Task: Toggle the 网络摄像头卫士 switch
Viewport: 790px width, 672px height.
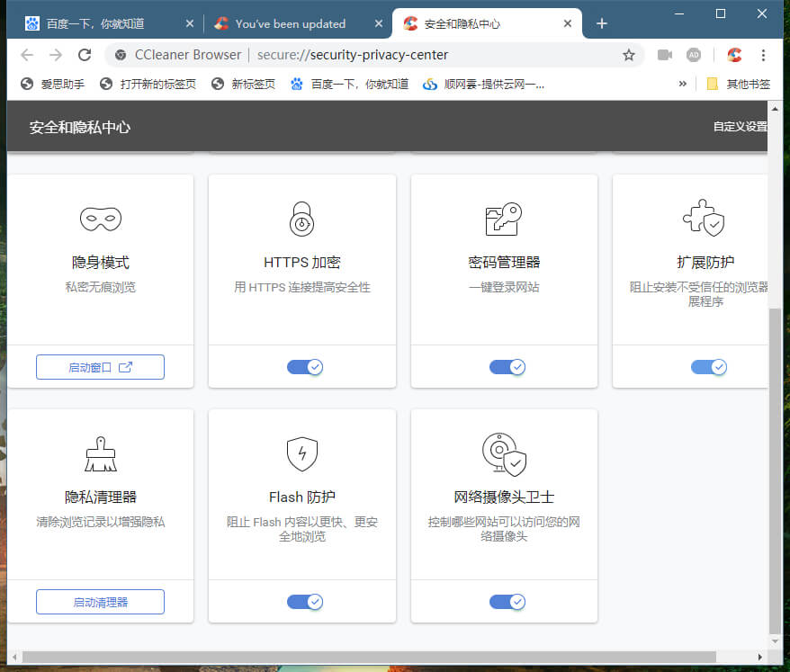Action: pos(507,602)
